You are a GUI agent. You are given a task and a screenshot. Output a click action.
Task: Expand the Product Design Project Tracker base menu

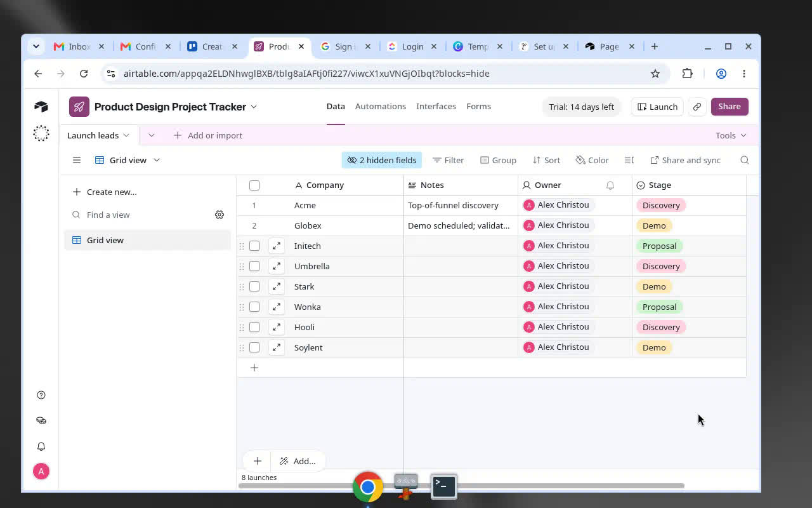pyautogui.click(x=254, y=107)
